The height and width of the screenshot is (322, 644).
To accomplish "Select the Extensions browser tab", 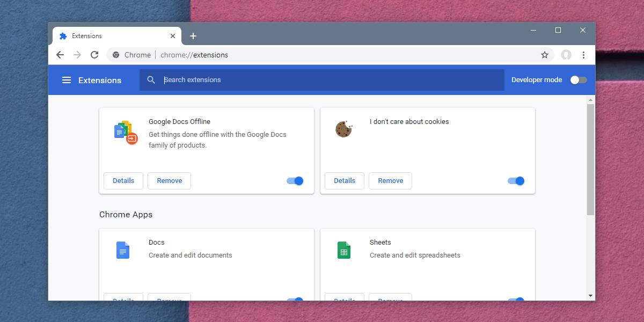I will tap(107, 36).
